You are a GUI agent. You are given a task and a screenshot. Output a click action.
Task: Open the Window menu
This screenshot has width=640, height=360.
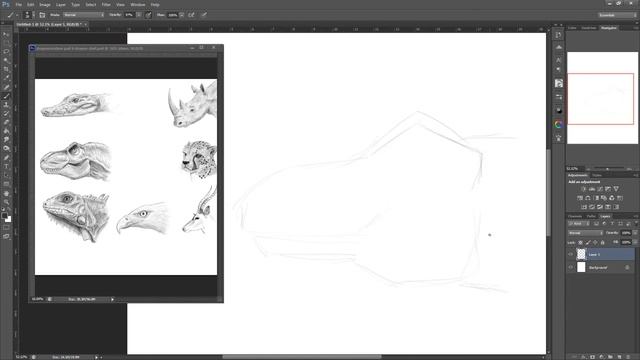pos(138,4)
